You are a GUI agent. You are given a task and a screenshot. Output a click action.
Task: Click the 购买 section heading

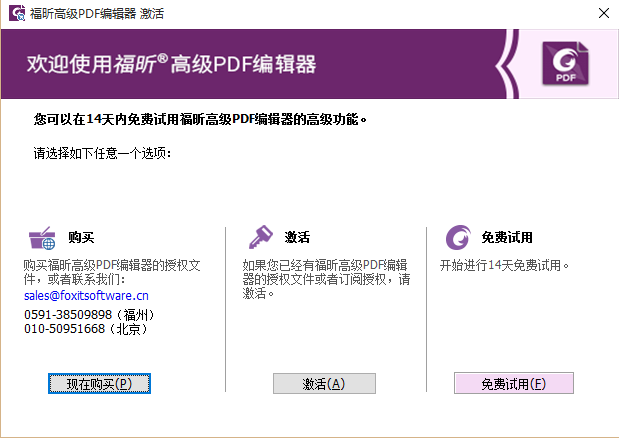click(81, 238)
